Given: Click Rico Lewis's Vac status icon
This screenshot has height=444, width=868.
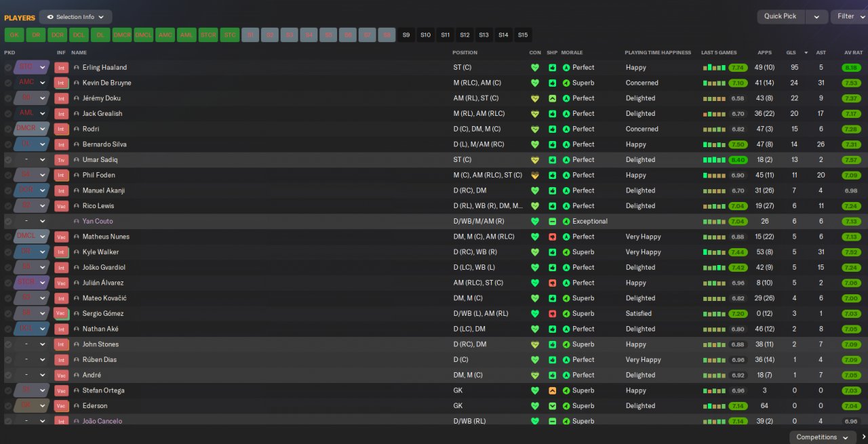Looking at the screenshot, I should click(x=61, y=206).
